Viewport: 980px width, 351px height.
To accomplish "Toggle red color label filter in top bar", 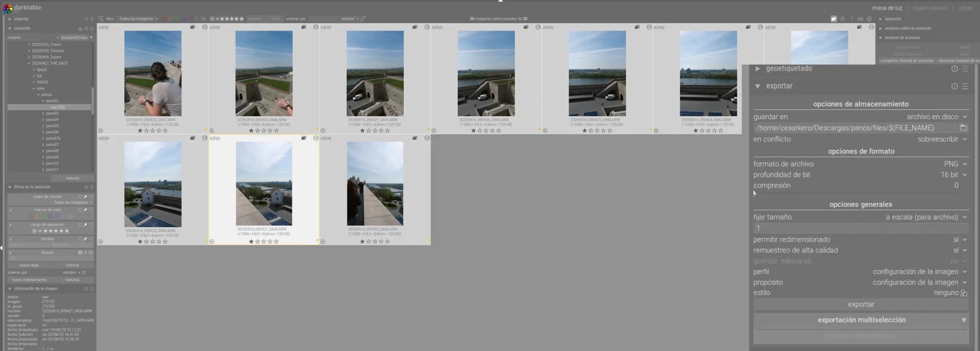I will pos(163,19).
